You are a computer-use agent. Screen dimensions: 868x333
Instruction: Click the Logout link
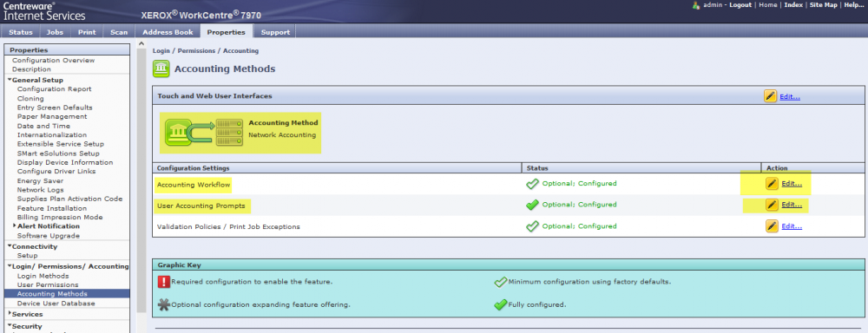(x=740, y=5)
